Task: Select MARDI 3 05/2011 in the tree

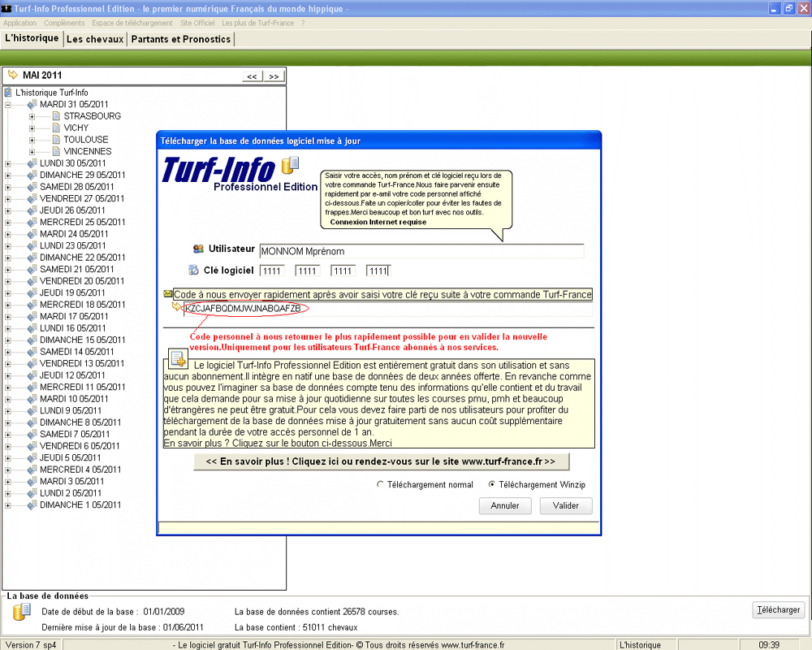Action: point(71,481)
